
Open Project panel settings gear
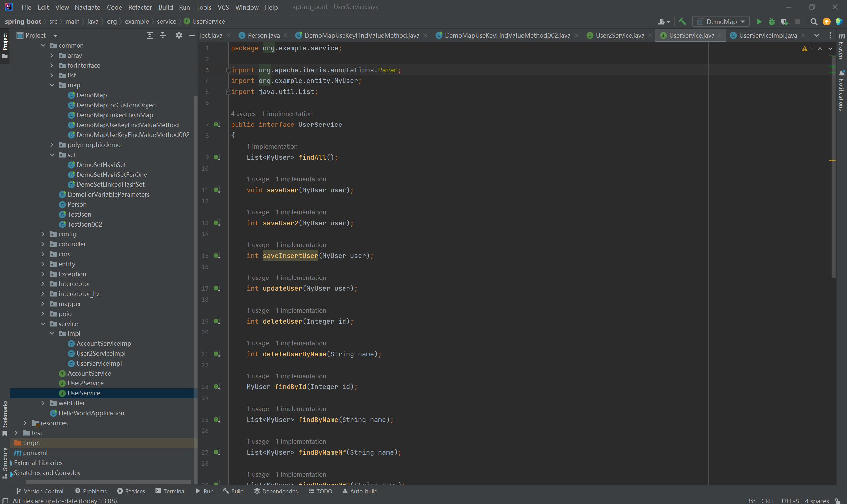pos(179,35)
